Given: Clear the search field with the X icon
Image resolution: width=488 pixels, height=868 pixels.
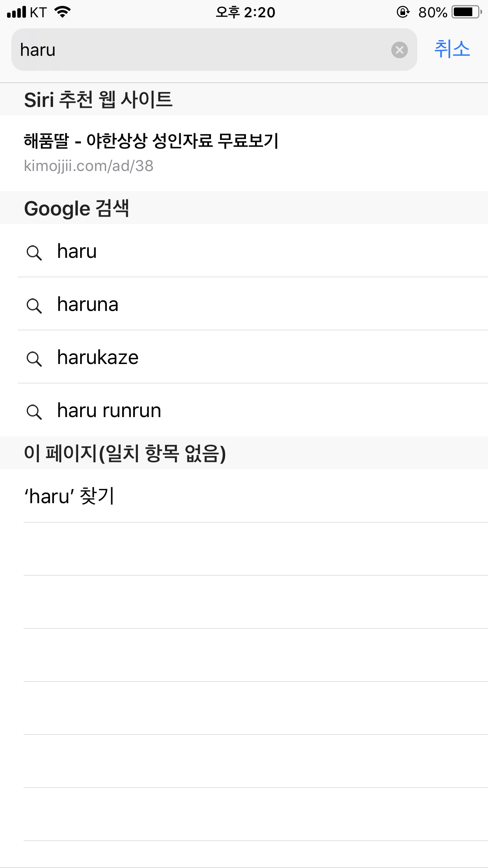Looking at the screenshot, I should point(399,50).
